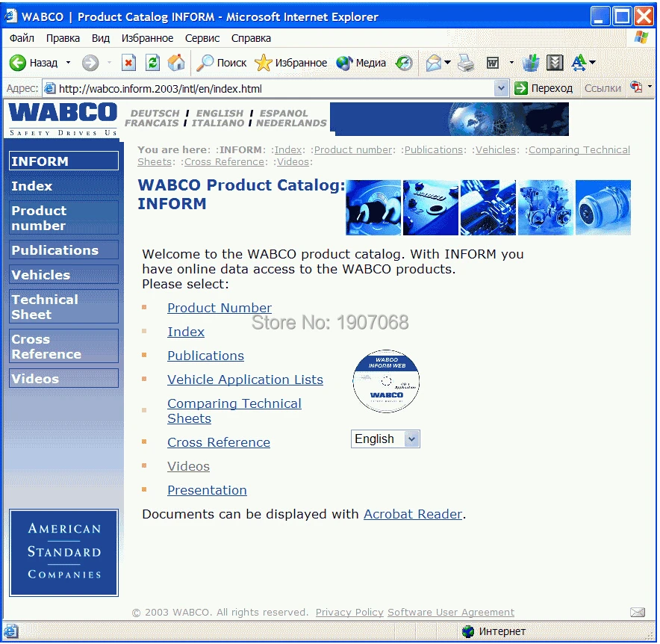The width and height of the screenshot is (660, 644).
Task: Click the Интернет zone indicator in status bar
Action: point(495,631)
